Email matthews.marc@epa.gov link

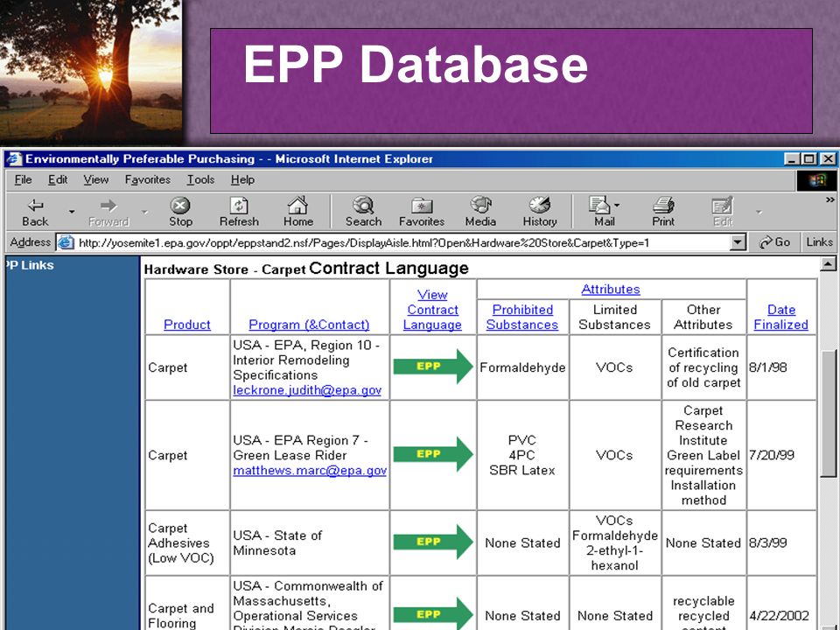tap(310, 471)
